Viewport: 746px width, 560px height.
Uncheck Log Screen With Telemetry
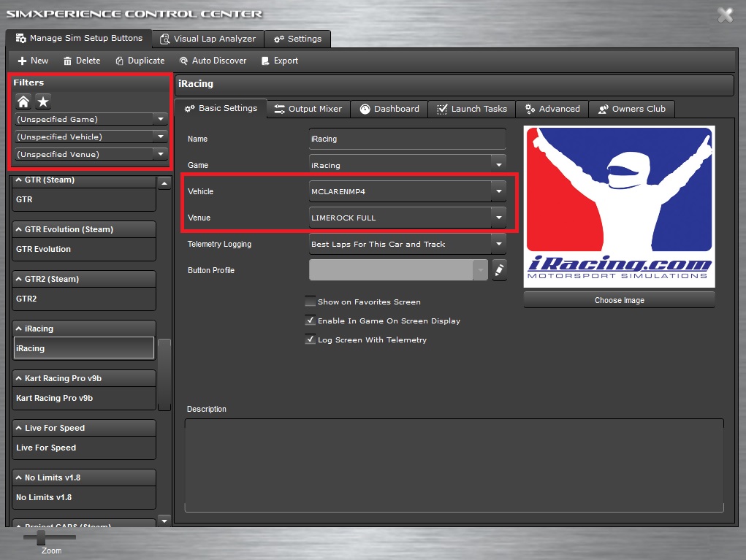pos(311,340)
